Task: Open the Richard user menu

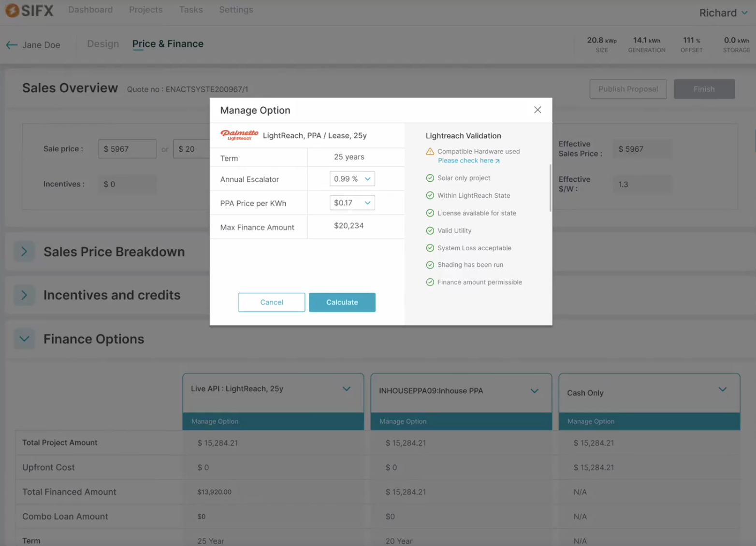Action: click(x=723, y=13)
